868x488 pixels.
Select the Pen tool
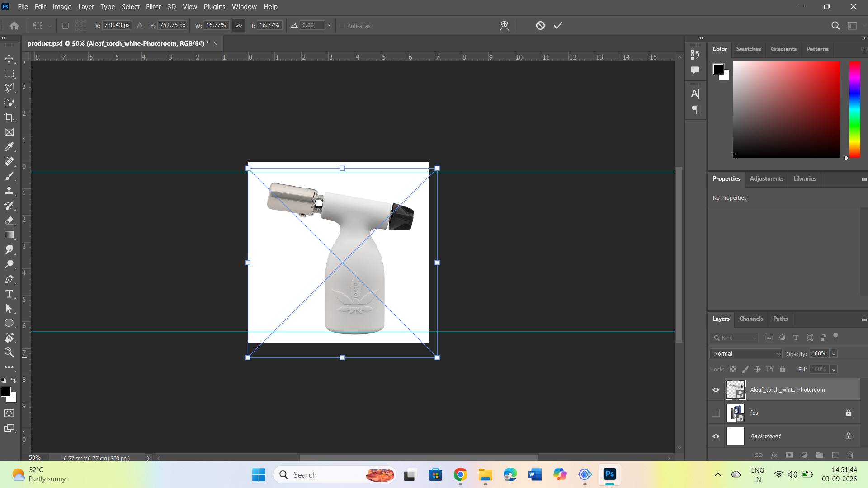(9, 279)
